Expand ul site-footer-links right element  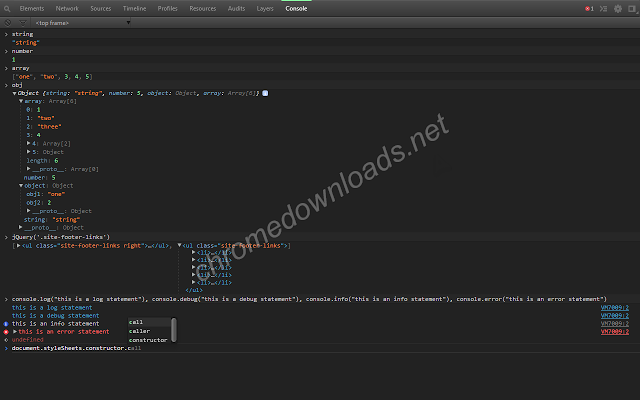click(19, 246)
